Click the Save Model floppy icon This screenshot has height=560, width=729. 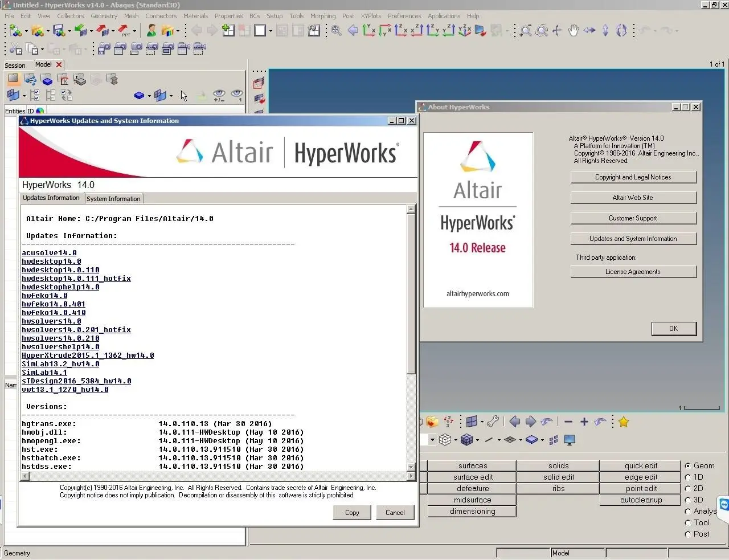[x=59, y=30]
